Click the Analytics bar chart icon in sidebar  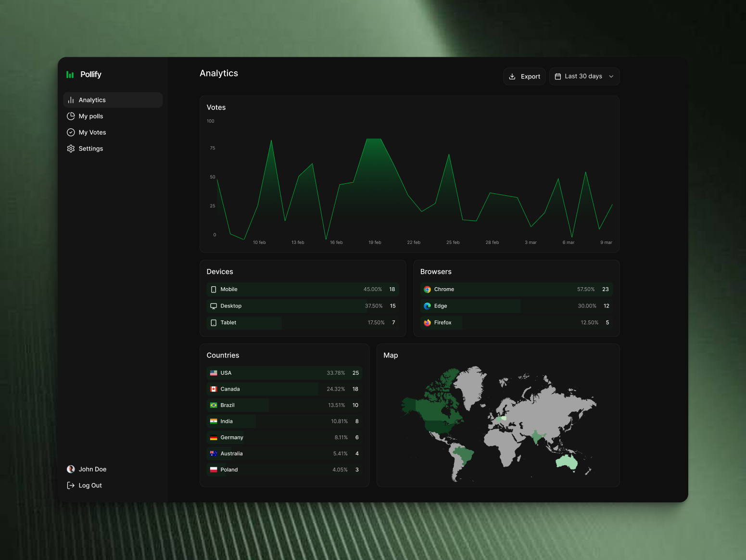[71, 100]
